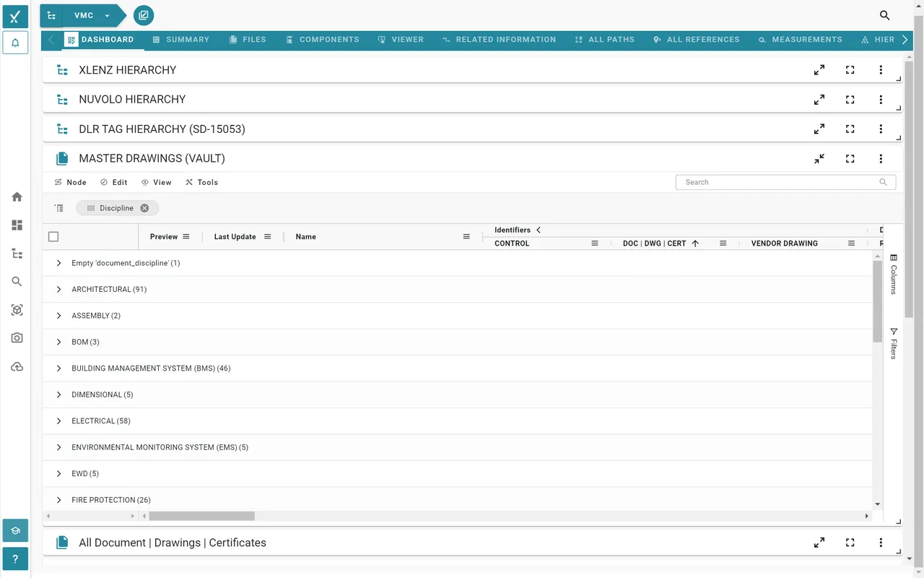Expand the ELECTRICAL (58) group
The image size is (924, 578).
(58, 420)
